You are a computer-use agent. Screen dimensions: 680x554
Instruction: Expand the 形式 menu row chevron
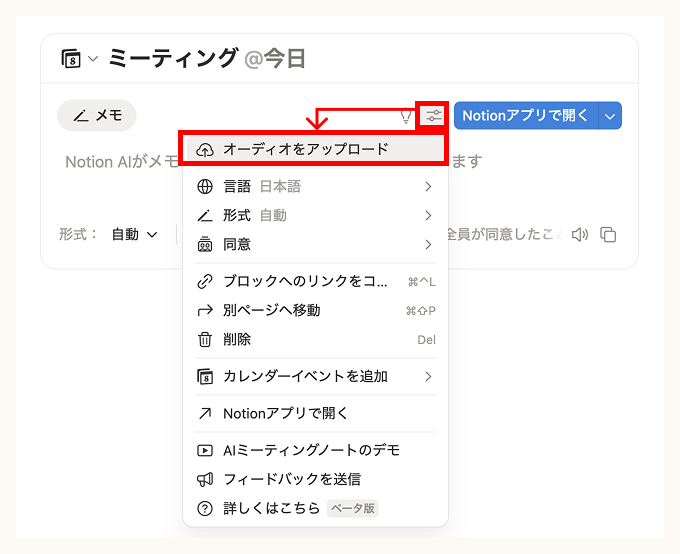[428, 216]
